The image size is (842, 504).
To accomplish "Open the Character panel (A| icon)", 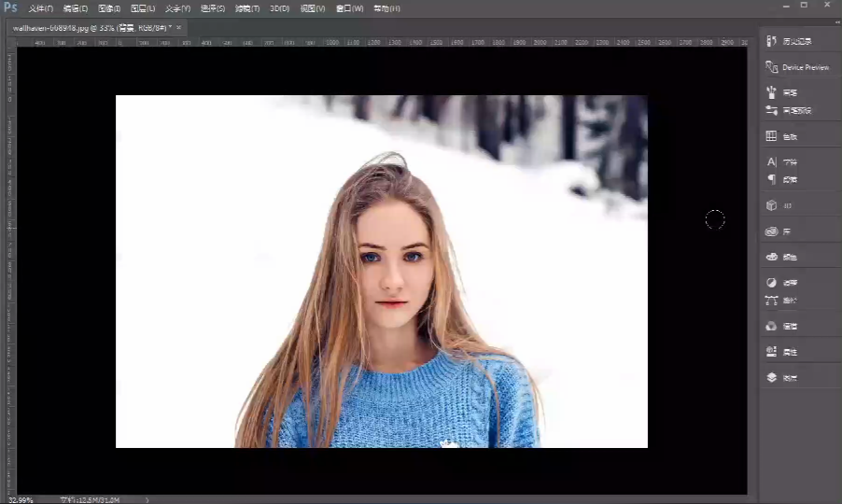I will (771, 161).
